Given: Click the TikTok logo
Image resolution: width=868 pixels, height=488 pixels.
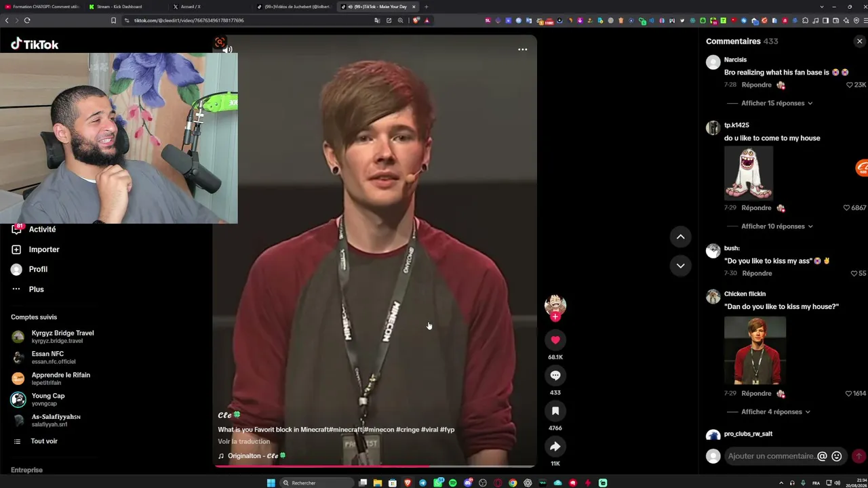Looking at the screenshot, I should point(35,44).
